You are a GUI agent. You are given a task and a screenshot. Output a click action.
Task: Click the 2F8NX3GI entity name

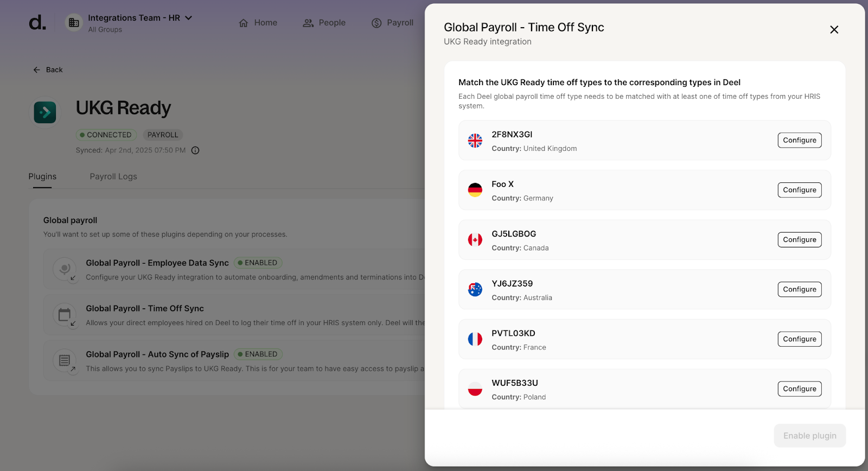pos(512,135)
